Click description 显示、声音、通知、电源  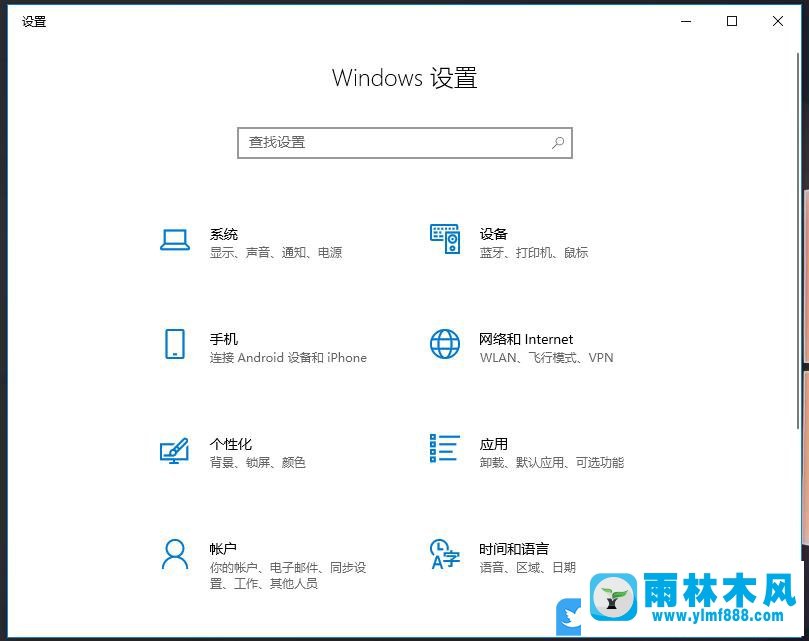coord(276,252)
